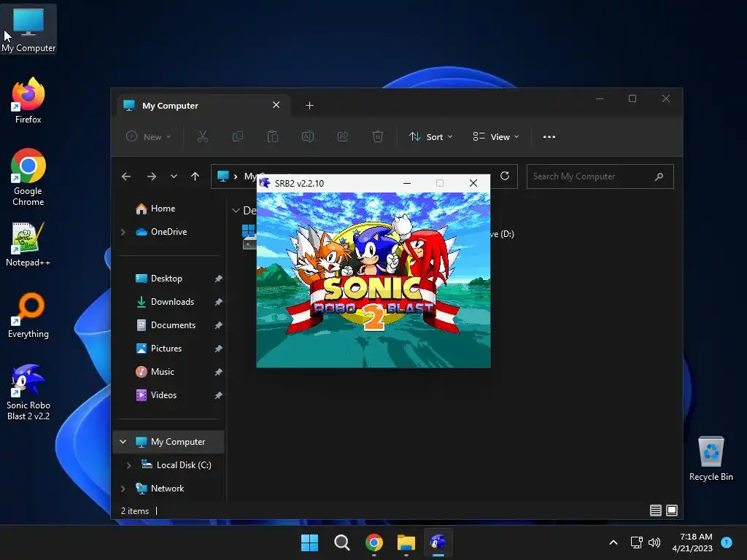This screenshot has width=747, height=560.
Task: Go forward with the right arrow button
Action: tap(152, 176)
